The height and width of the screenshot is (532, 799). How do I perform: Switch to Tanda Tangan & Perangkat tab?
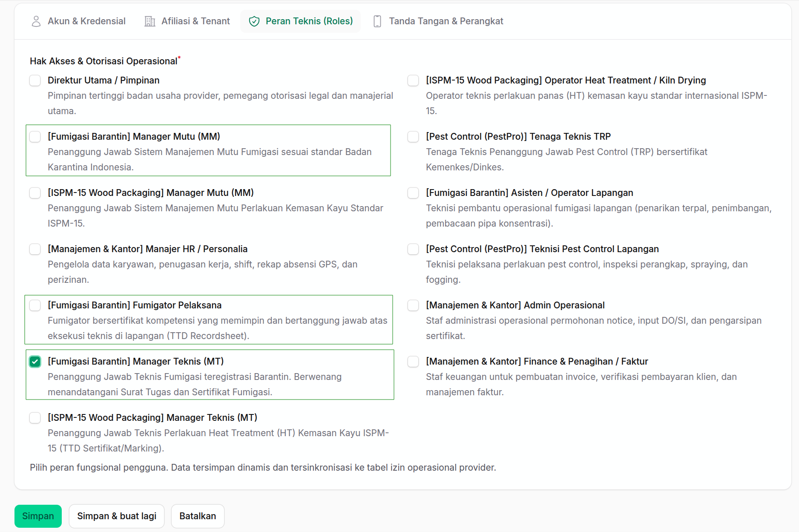tap(438, 21)
